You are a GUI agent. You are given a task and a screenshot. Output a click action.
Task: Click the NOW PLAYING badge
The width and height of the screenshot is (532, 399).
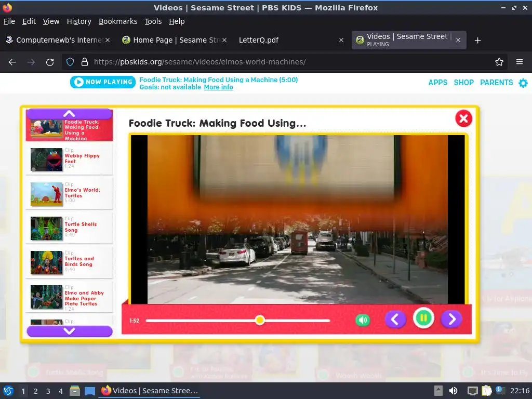point(103,82)
